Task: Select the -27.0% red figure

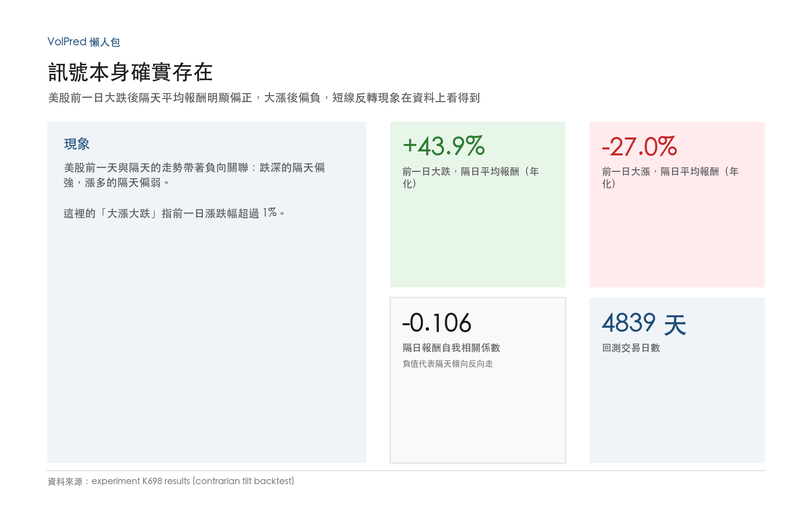Action: click(639, 146)
